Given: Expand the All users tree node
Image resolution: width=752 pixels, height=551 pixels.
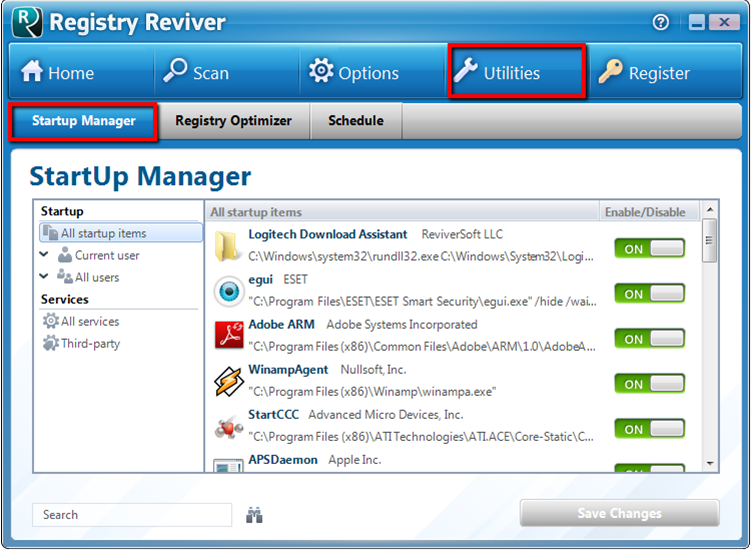Looking at the screenshot, I should click(44, 277).
